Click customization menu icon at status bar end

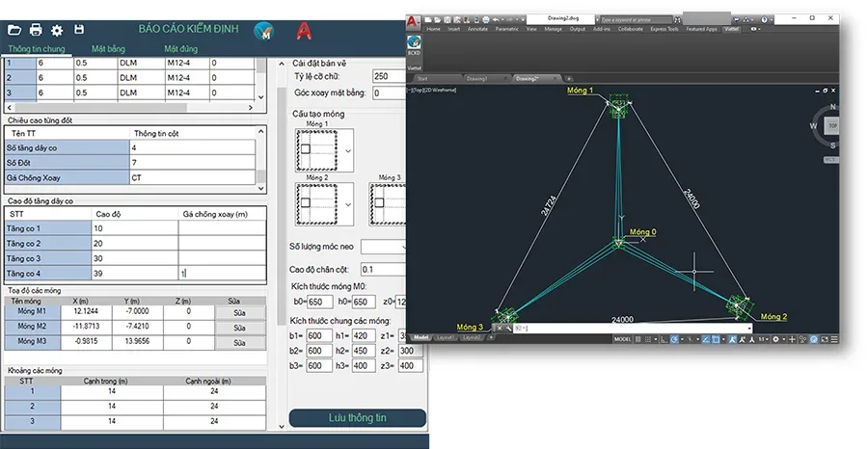tap(834, 339)
